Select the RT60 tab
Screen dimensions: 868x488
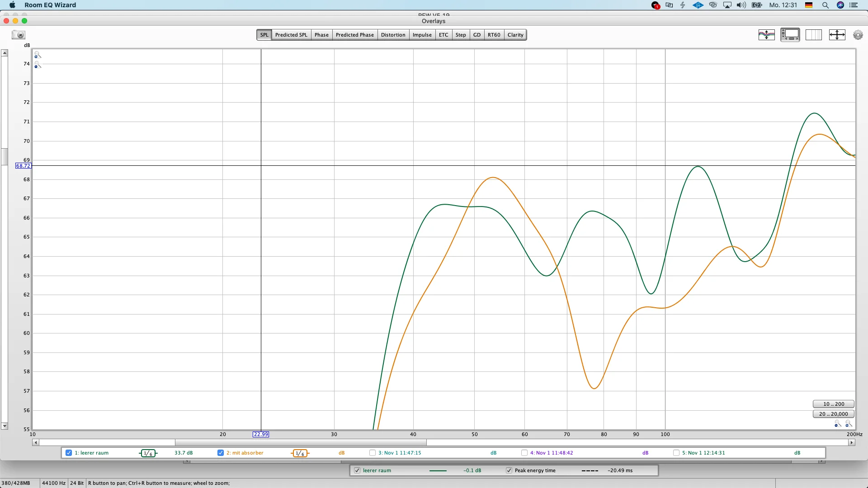[x=494, y=35]
